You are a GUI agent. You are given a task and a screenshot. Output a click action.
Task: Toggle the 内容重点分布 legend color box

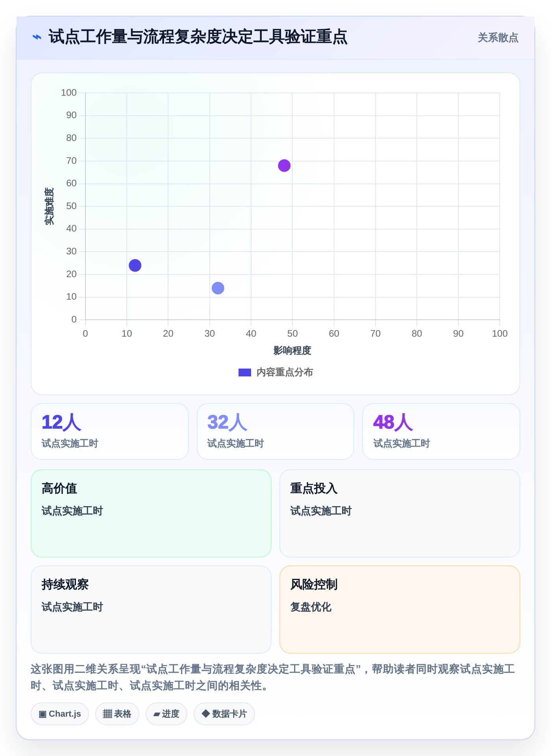pos(245,372)
